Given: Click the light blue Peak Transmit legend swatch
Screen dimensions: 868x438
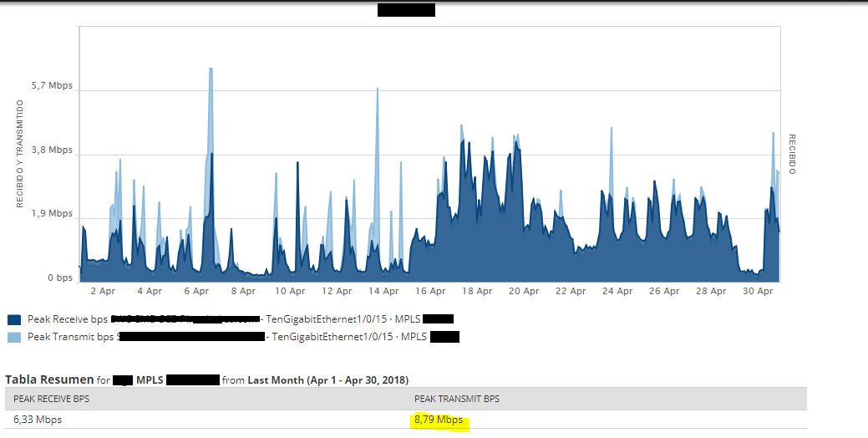Looking at the screenshot, I should pyautogui.click(x=14, y=337).
